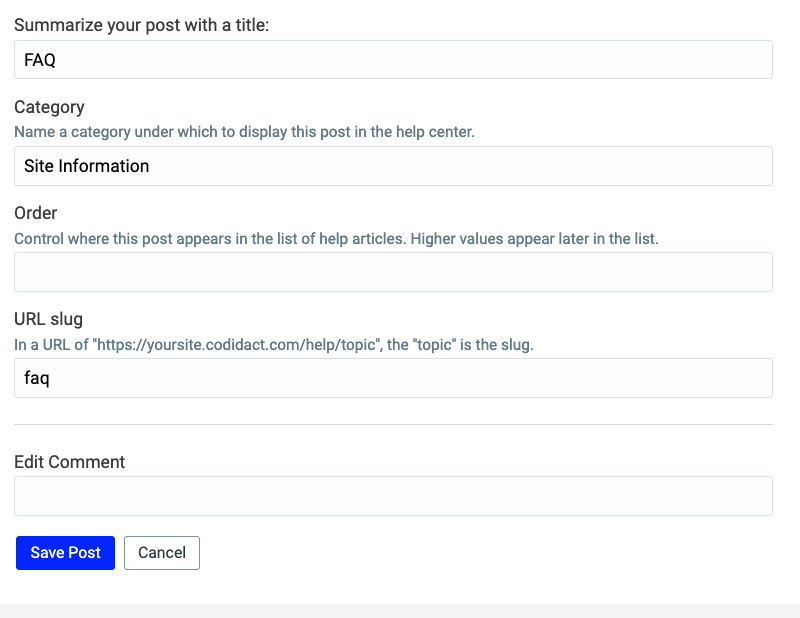Click the empty Edit Comment field
800x618 pixels.
click(x=393, y=496)
